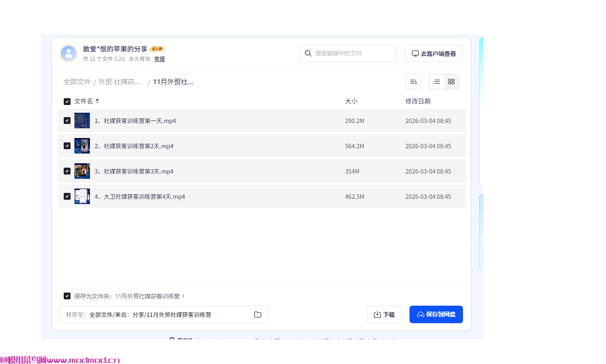Click the search magnifier icon
Viewport: 606px width, 364px height.
tap(308, 53)
